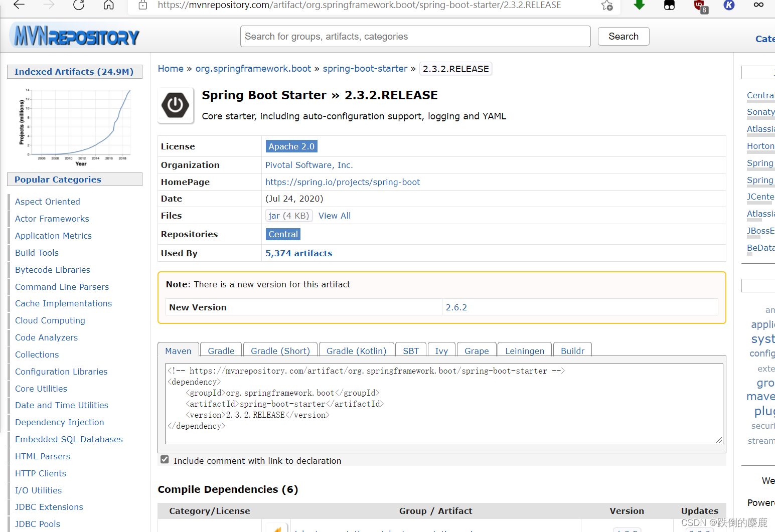
Task: Switch to the Gradle (Short) tab
Action: tap(280, 350)
